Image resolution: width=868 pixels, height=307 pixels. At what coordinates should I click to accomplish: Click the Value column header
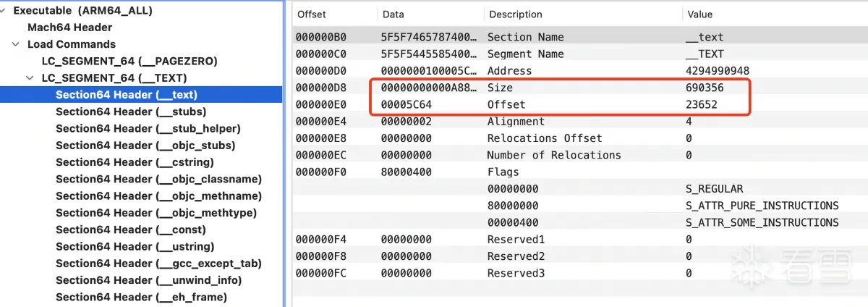click(699, 14)
